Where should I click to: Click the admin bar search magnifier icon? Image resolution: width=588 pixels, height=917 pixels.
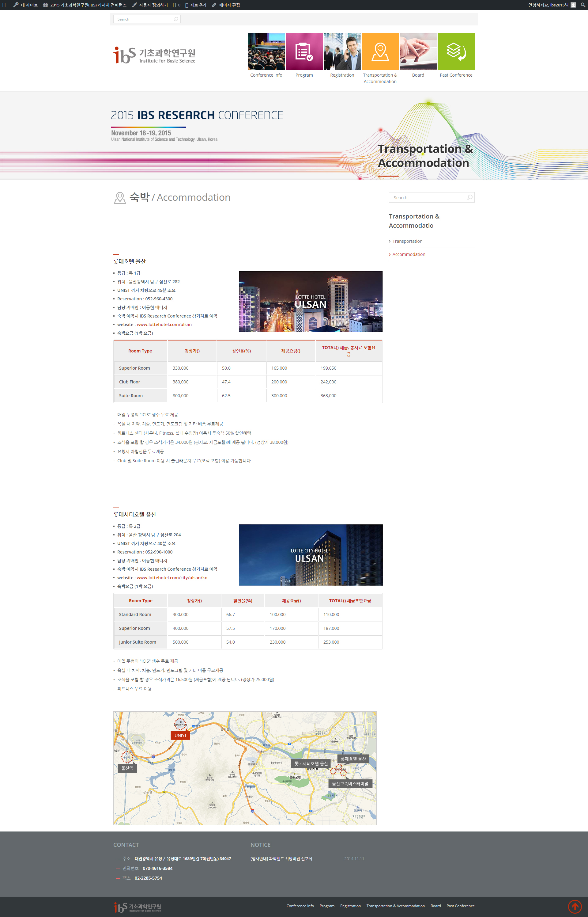(x=583, y=5)
